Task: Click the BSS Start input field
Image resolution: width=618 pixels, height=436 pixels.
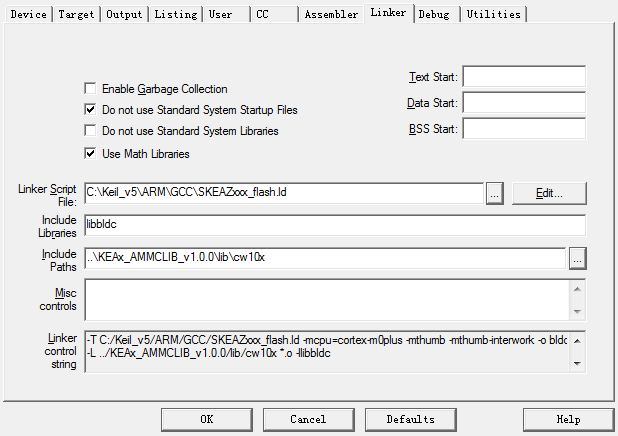Action: 524,129
